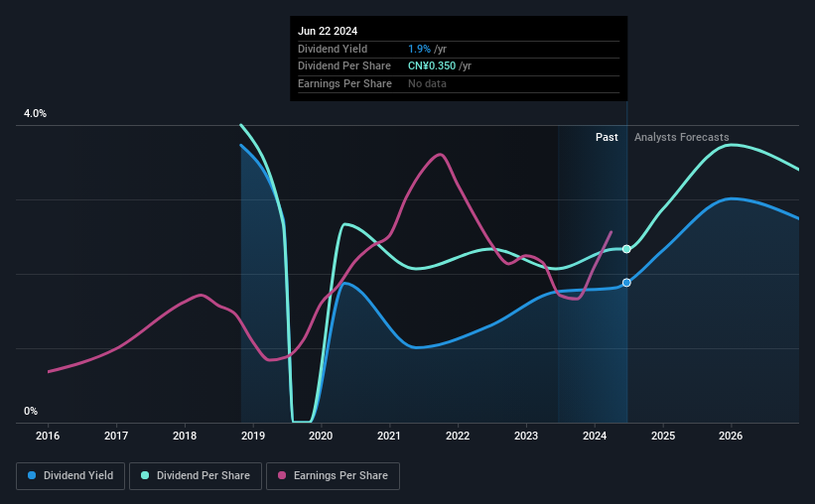The width and height of the screenshot is (815, 504).
Task: Click the 1.9% dividend yield value
Action: point(419,49)
